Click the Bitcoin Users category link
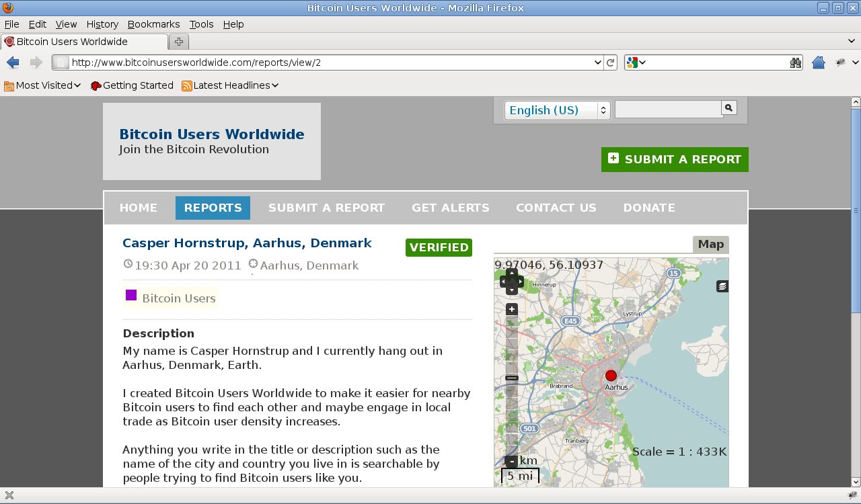This screenshot has width=861, height=504. pyautogui.click(x=179, y=298)
